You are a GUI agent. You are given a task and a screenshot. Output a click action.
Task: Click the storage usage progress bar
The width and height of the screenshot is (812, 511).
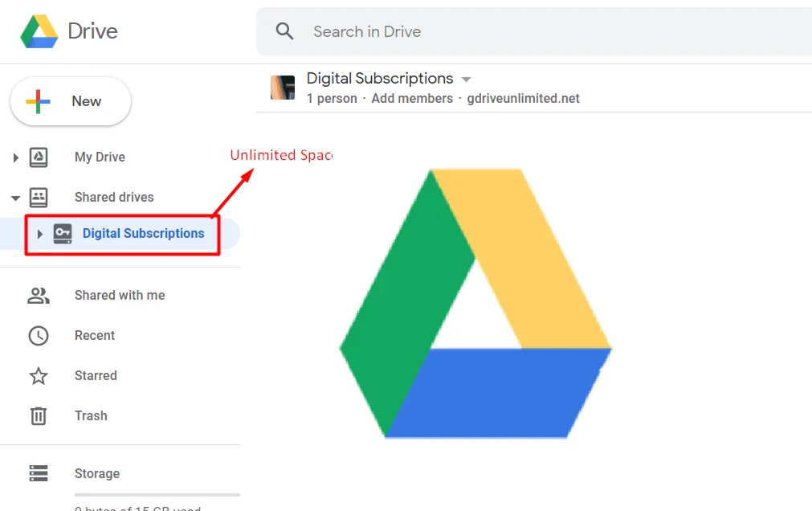[157, 495]
